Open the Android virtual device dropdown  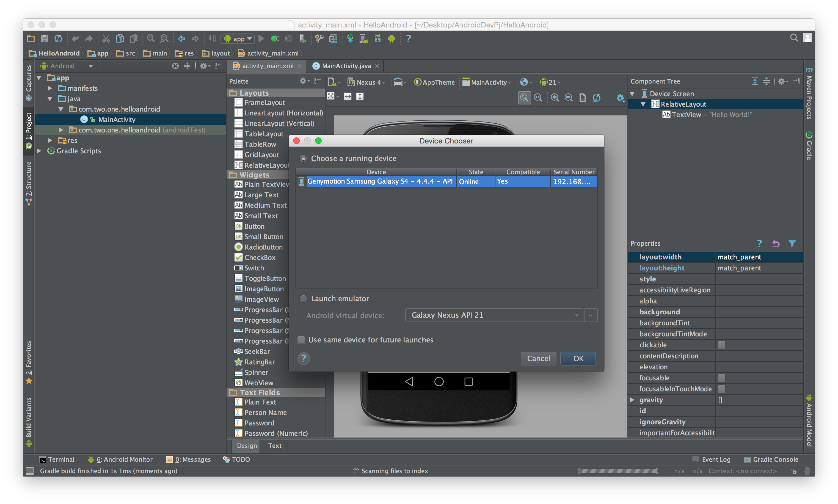(577, 315)
